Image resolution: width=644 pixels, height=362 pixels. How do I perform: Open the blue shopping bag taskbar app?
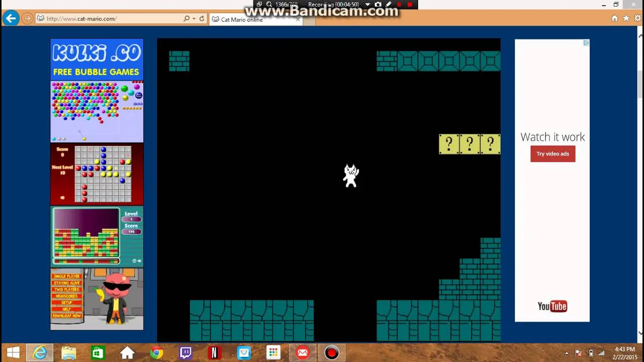click(x=244, y=353)
